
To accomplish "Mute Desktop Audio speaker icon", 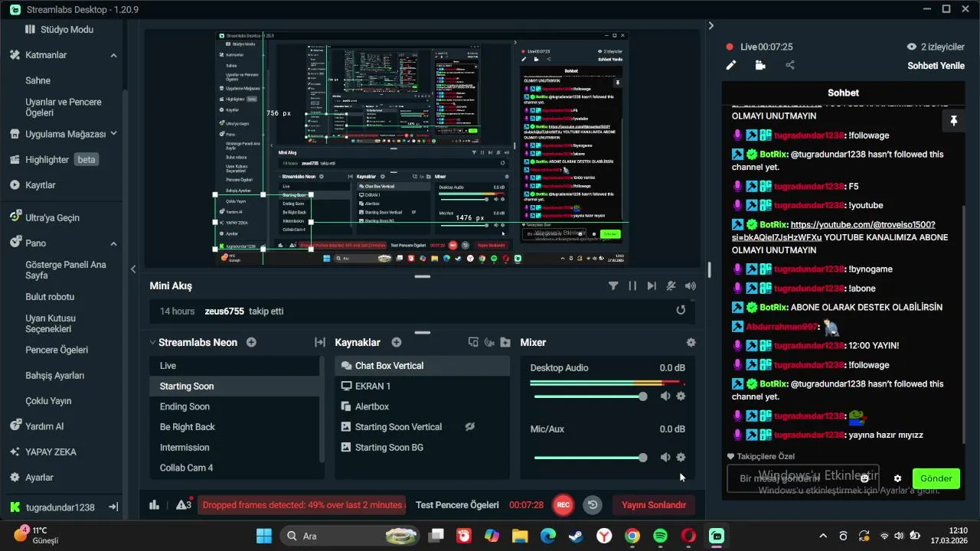I will pos(665,396).
